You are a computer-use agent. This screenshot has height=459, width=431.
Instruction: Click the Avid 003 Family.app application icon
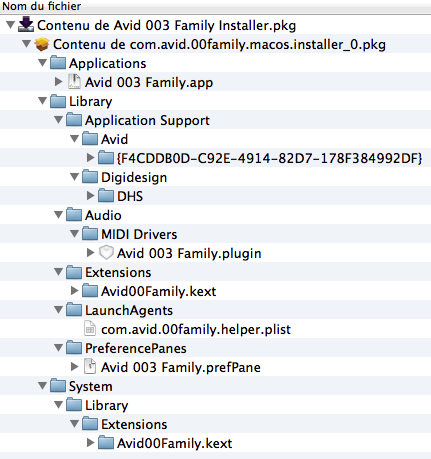tap(74, 82)
